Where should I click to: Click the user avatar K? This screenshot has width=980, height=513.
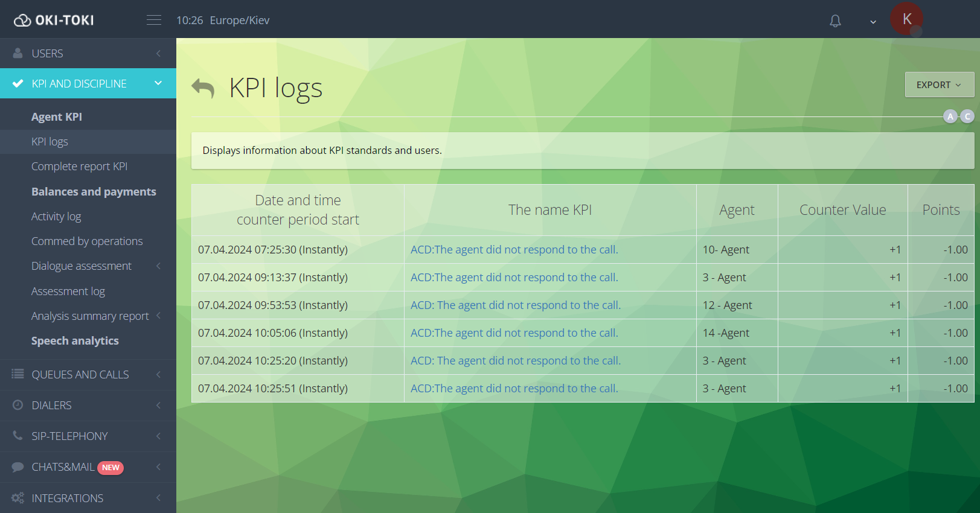tap(906, 19)
